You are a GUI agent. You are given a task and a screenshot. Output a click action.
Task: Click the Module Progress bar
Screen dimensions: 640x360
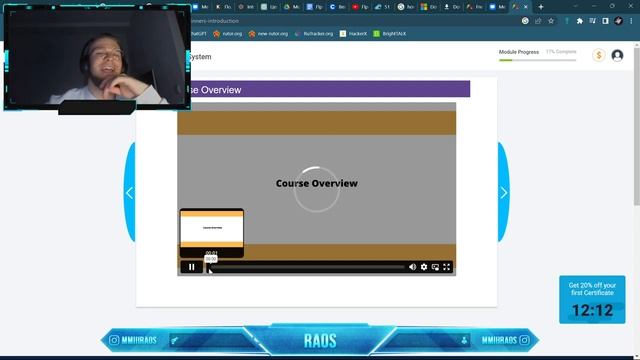(538, 60)
